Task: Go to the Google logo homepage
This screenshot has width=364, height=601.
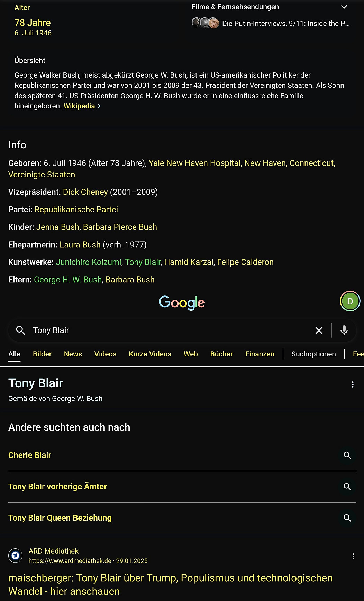Action: click(x=182, y=302)
